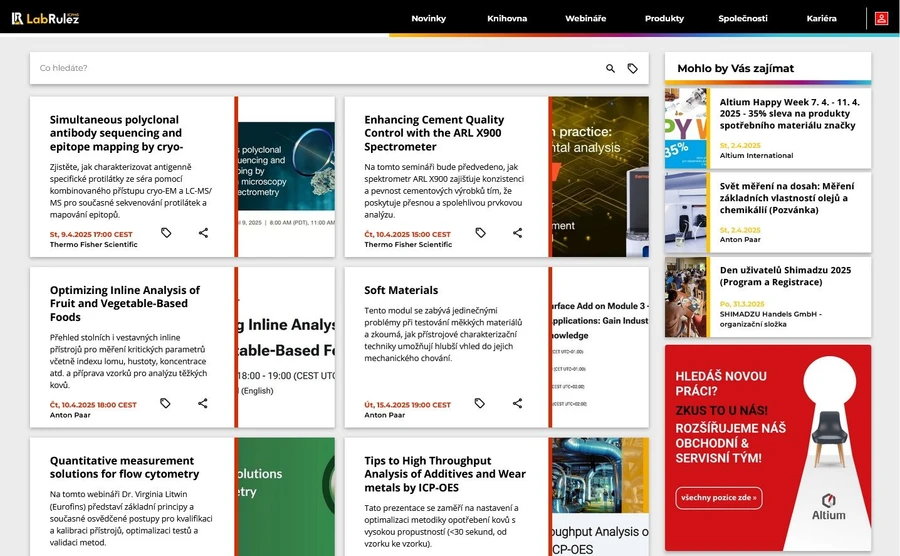This screenshot has width=900, height=556.
Task: Click the Altium logo in job ad
Action: click(828, 506)
